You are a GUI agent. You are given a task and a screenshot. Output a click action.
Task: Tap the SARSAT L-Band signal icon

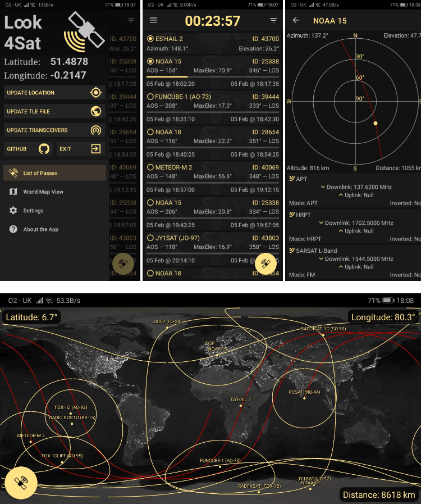coord(291,251)
